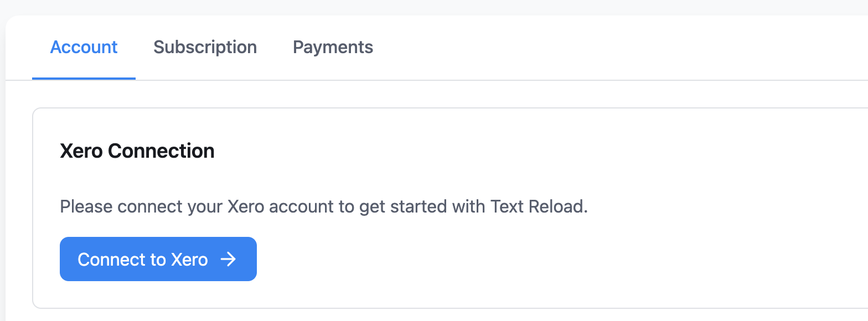Navigate to Payments from the top navigation
The image size is (868, 321).
point(333,47)
